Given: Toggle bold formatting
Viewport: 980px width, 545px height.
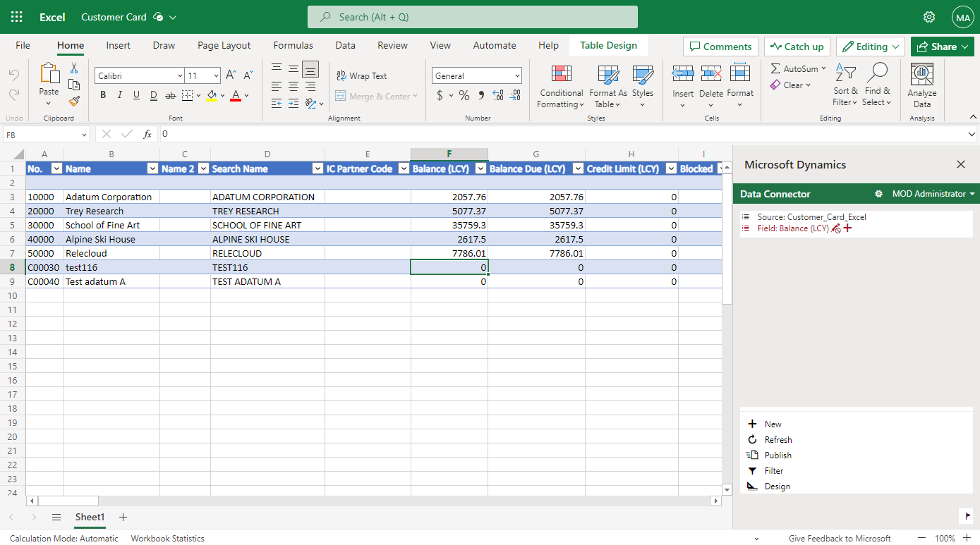Looking at the screenshot, I should [102, 94].
